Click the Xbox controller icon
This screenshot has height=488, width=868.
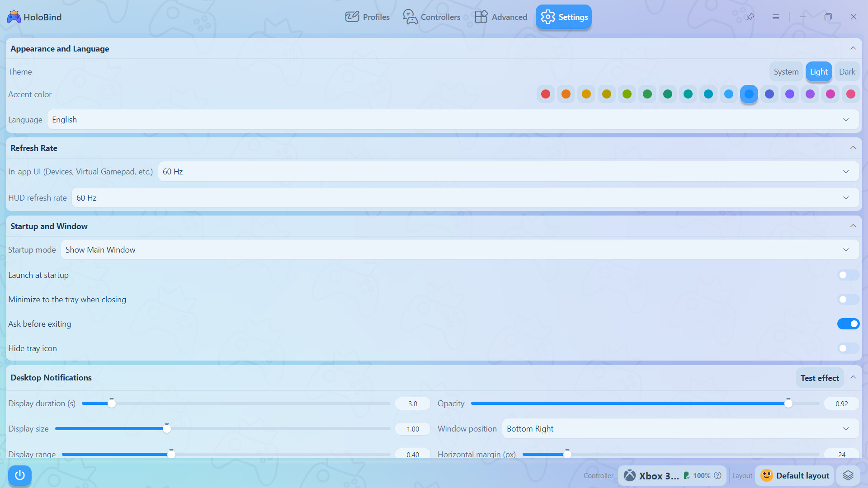click(x=630, y=475)
